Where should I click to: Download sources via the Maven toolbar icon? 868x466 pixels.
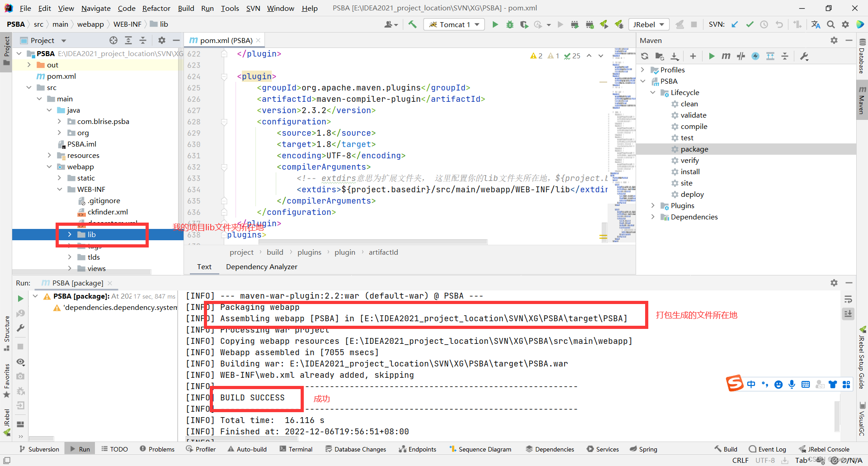(x=675, y=56)
